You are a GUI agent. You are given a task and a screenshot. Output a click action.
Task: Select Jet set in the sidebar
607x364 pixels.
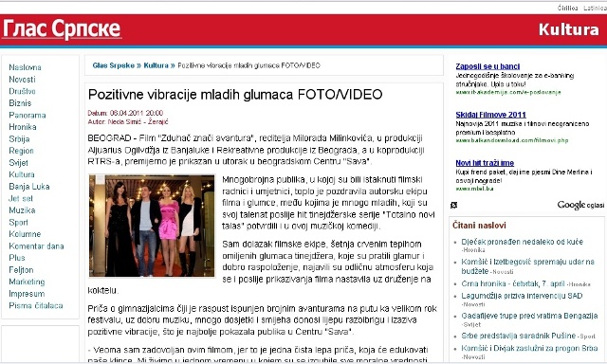[21, 198]
